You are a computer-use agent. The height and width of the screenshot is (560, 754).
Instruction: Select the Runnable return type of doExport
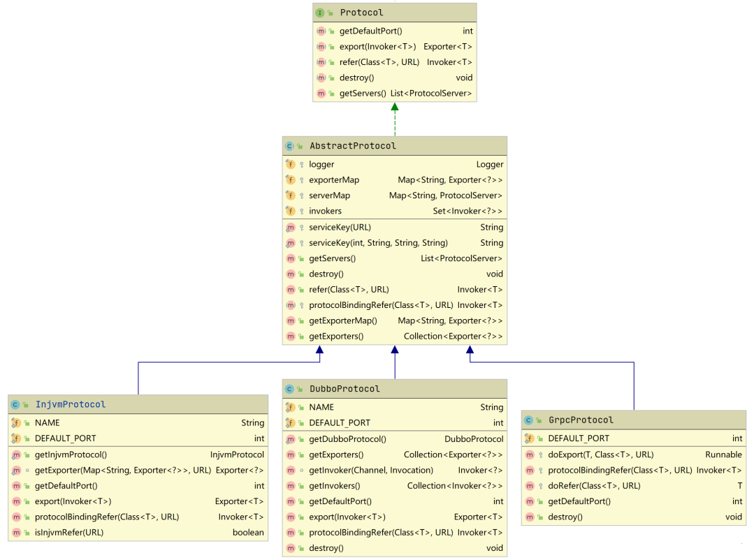point(723,455)
